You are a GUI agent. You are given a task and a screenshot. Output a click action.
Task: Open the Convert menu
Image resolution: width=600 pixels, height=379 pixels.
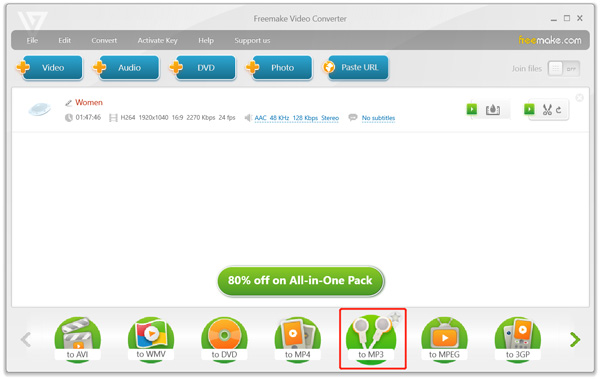[x=104, y=41]
